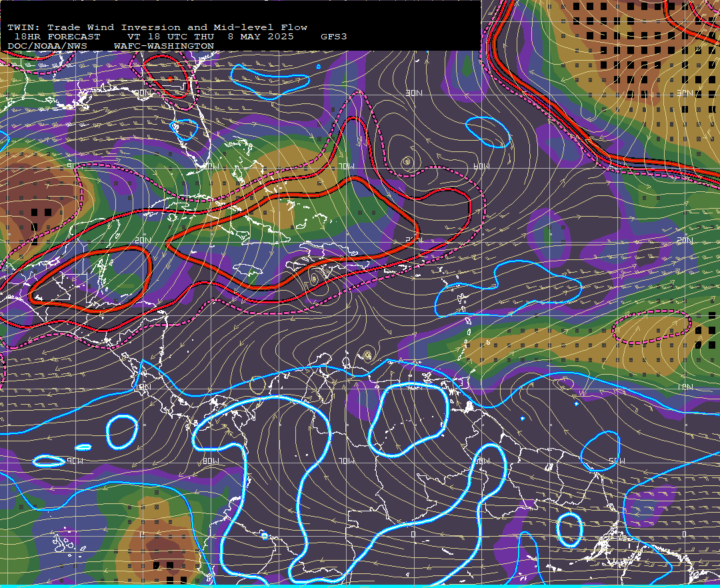Click the "18HR FORECAST" text in header
The image size is (720, 588).
click(57, 37)
